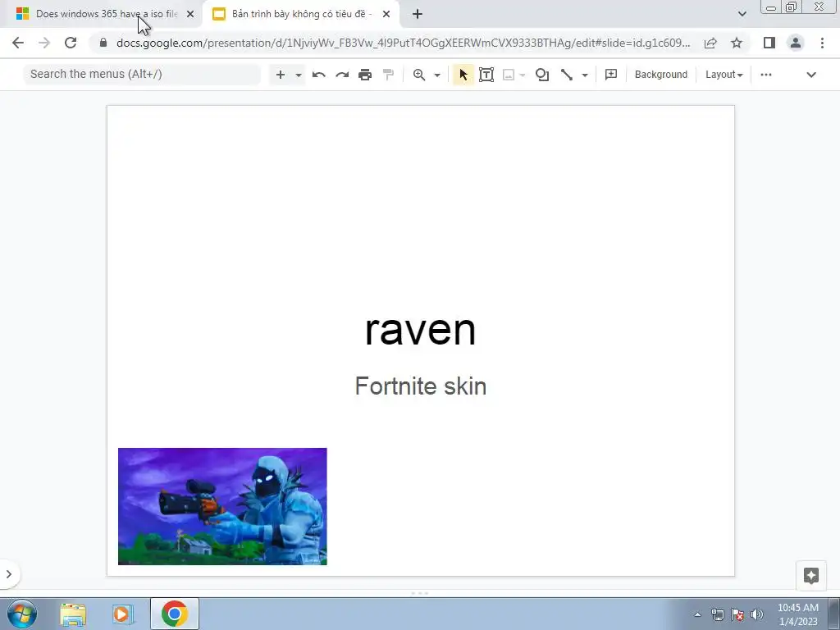Image resolution: width=840 pixels, height=630 pixels.
Task: Click the Background button
Action: pos(660,75)
